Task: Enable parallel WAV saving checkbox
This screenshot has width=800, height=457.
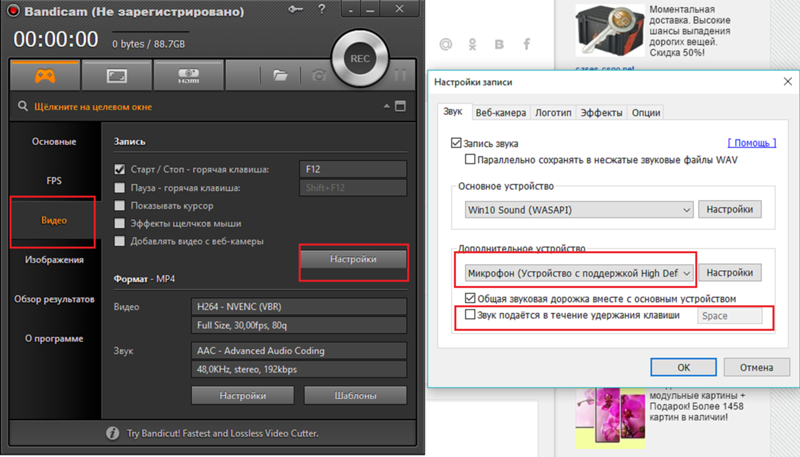Action: coord(470,159)
